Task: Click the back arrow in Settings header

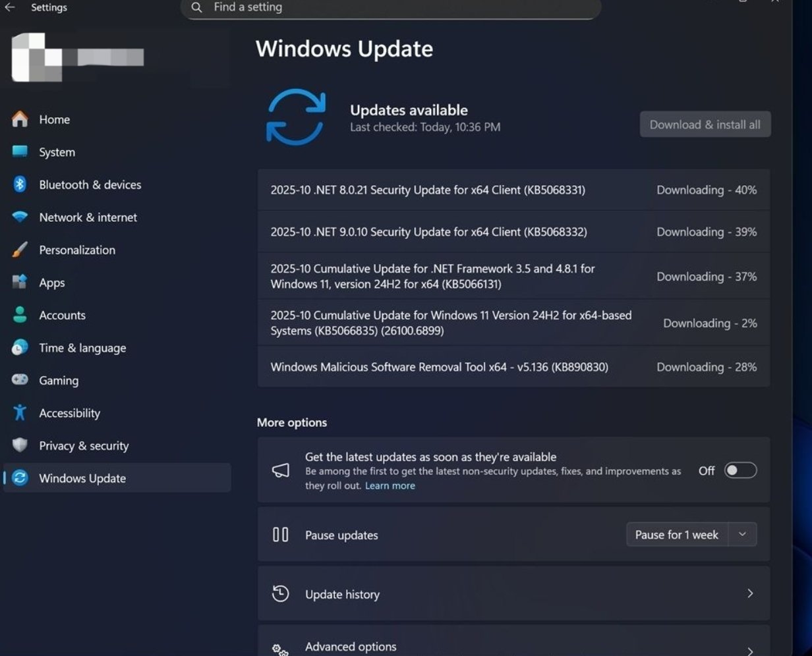Action: (10, 7)
